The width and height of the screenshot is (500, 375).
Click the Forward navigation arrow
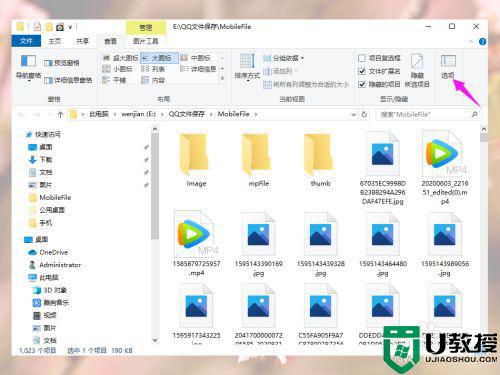click(x=37, y=115)
